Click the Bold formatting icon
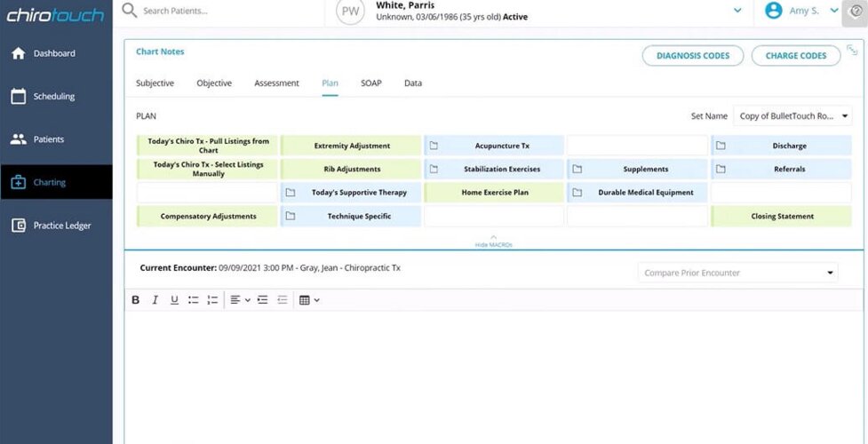The image size is (868, 444). [136, 300]
